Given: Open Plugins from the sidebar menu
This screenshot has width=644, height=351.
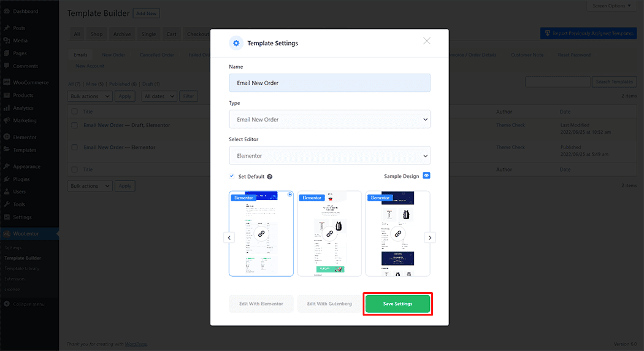Looking at the screenshot, I should (22, 179).
